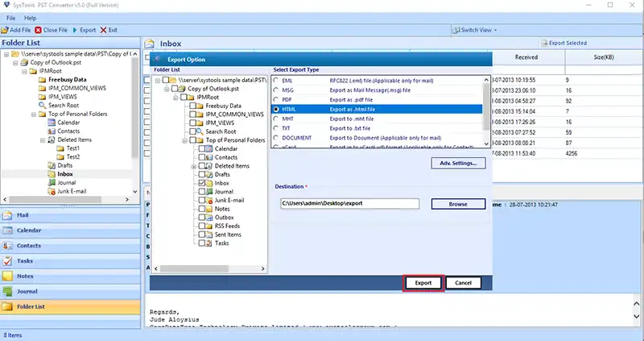644x341 pixels.
Task: Open the Switch View dropdown
Action: click(475, 30)
